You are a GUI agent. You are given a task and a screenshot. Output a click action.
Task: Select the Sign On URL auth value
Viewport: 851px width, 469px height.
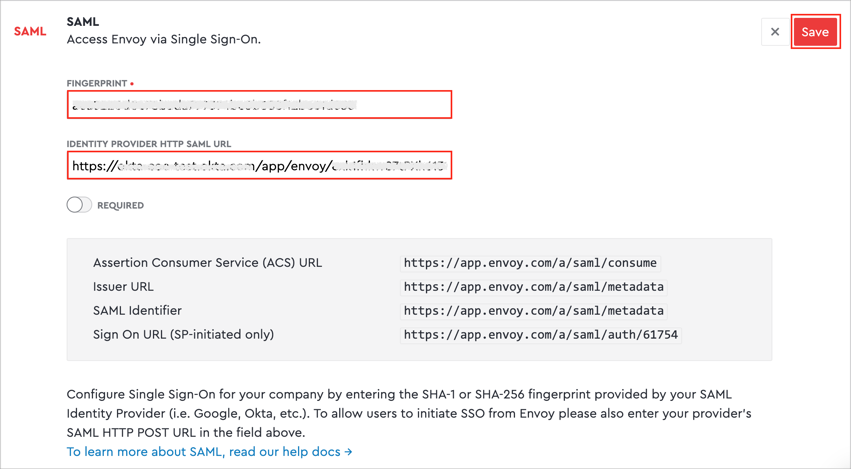click(x=540, y=335)
